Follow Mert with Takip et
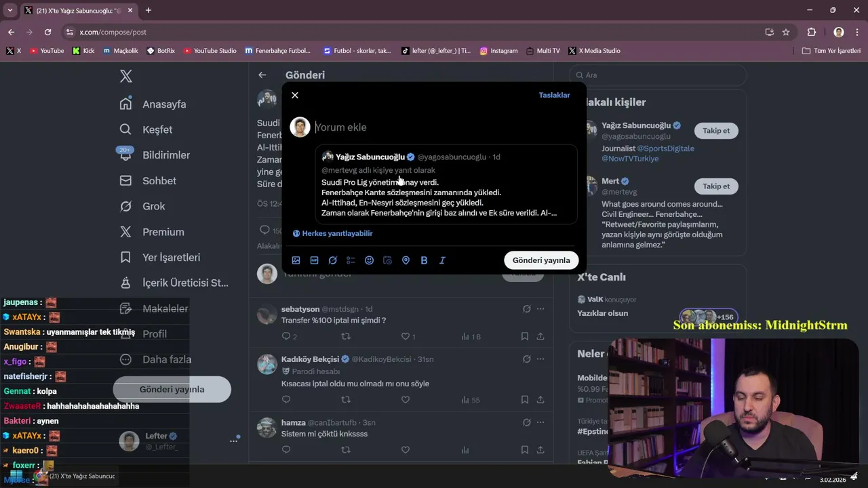This screenshot has width=868, height=488. click(716, 186)
